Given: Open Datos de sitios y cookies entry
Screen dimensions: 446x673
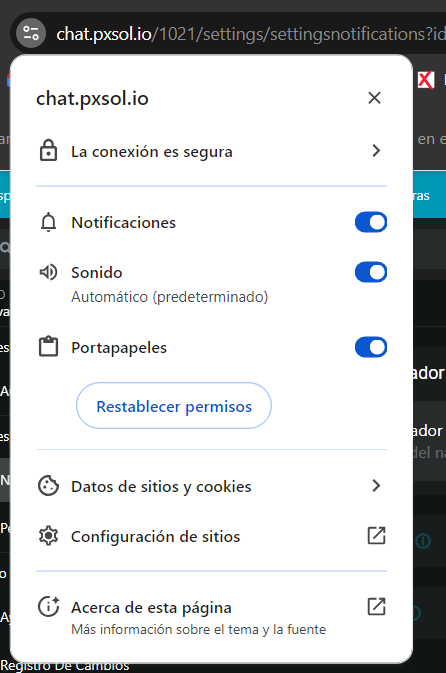Looking at the screenshot, I should (211, 486).
